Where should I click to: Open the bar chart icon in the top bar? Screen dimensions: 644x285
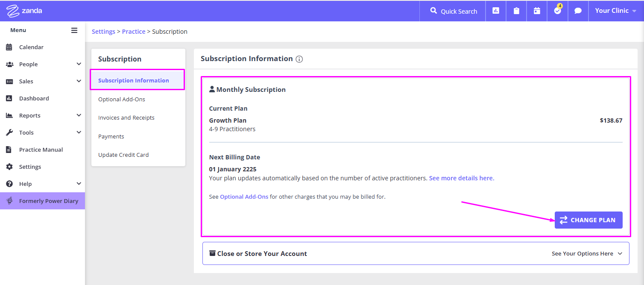tap(495, 11)
